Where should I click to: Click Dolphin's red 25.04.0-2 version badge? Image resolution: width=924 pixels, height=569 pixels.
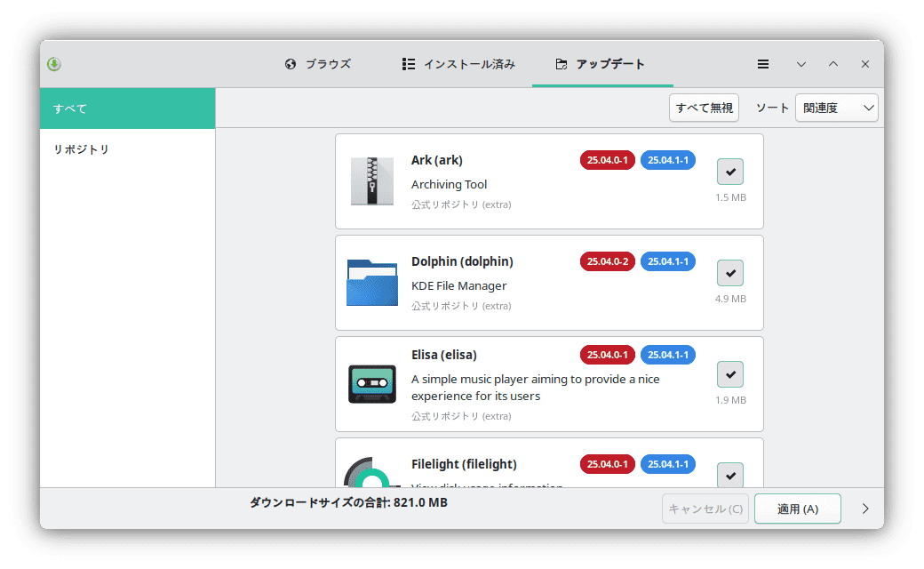pos(607,261)
